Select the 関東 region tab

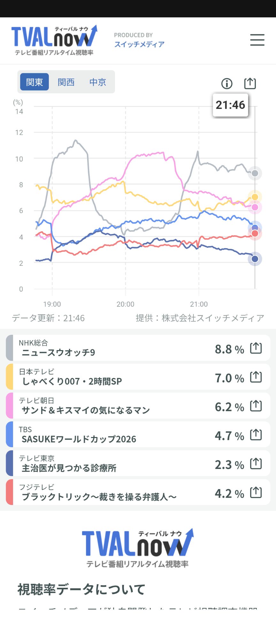34,82
